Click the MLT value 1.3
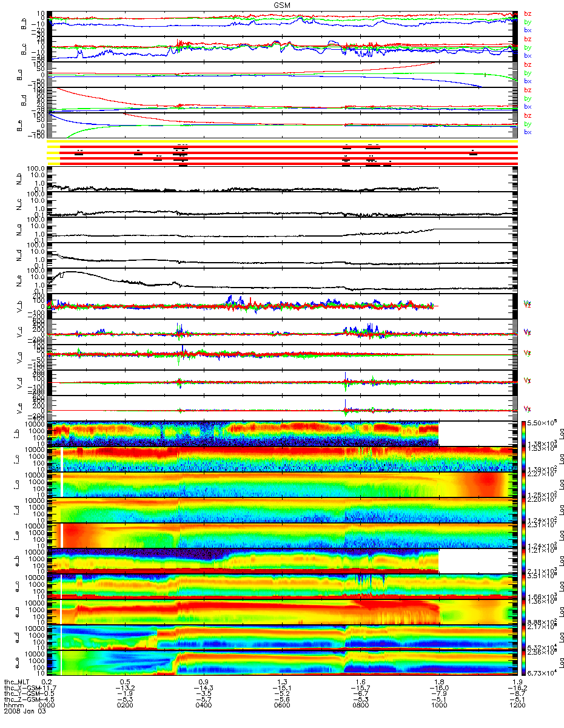Screen dimensions: 564x728 (282, 682)
